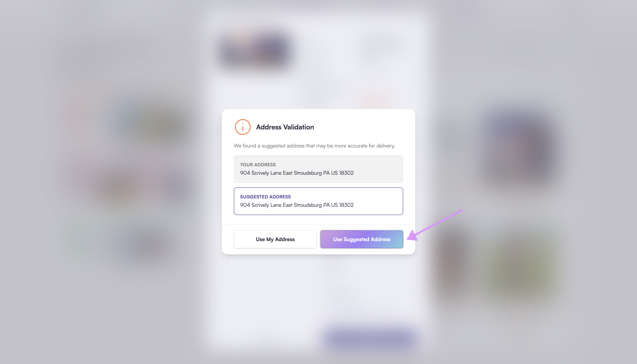Image resolution: width=637 pixels, height=364 pixels.
Task: Select the Suggested Address card
Action: pyautogui.click(x=318, y=201)
